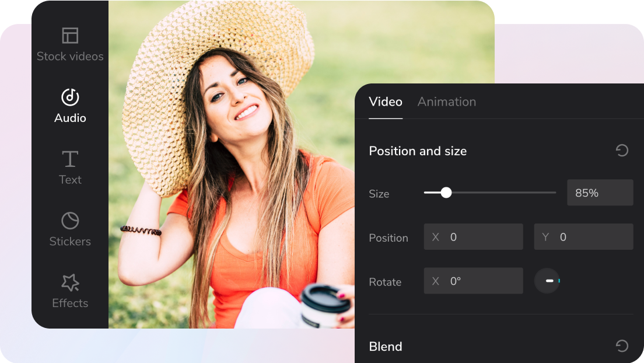The width and height of the screenshot is (644, 363).
Task: Reset Position and size settings
Action: [622, 151]
